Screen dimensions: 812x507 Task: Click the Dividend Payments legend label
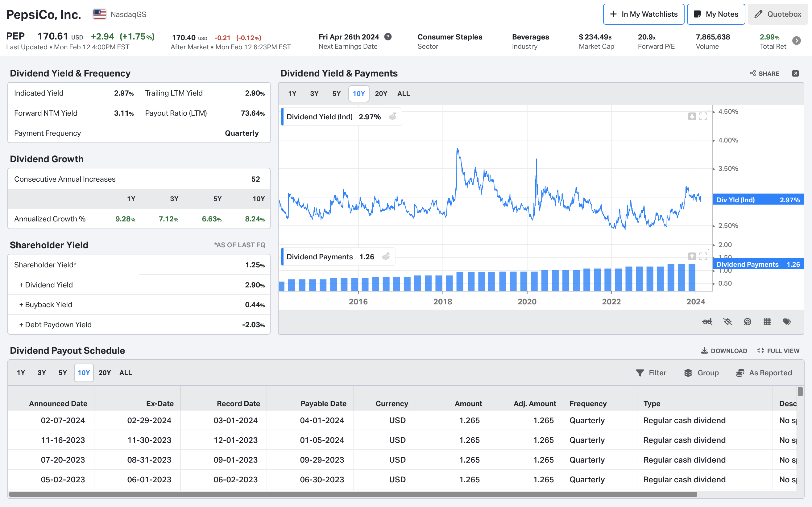point(319,257)
